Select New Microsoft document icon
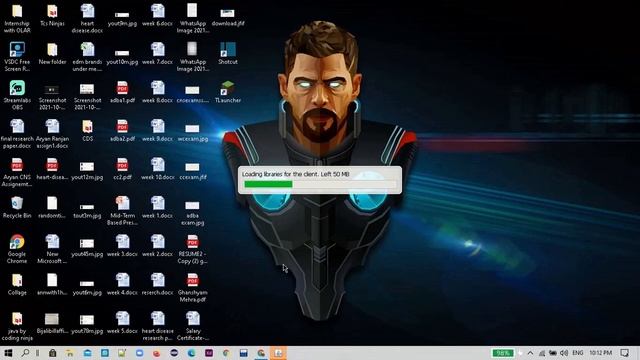 pos(52,249)
